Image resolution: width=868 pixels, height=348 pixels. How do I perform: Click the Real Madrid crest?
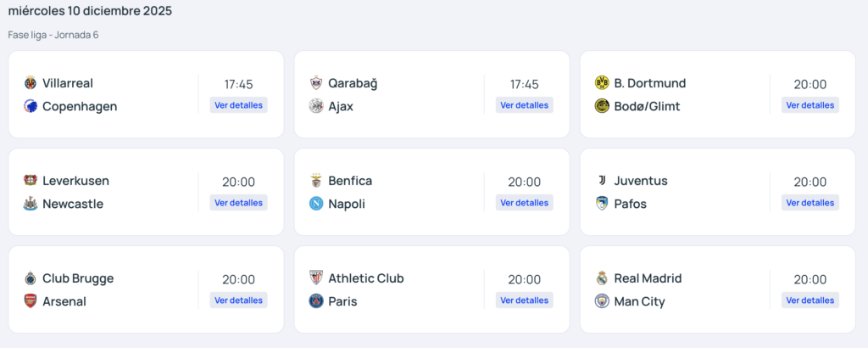click(603, 278)
